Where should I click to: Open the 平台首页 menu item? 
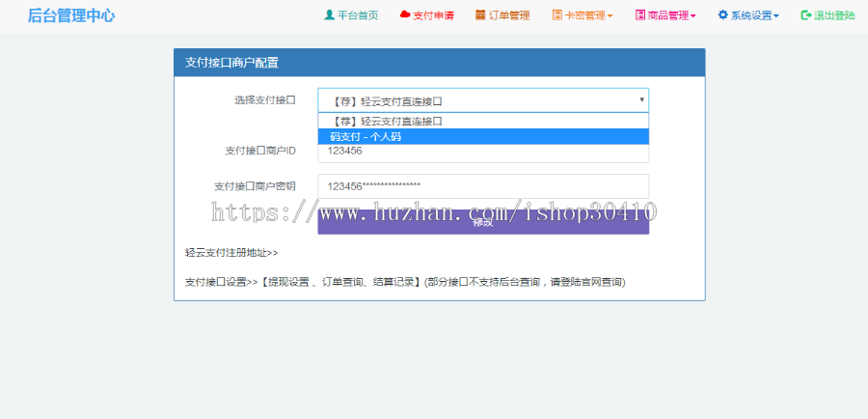click(351, 15)
